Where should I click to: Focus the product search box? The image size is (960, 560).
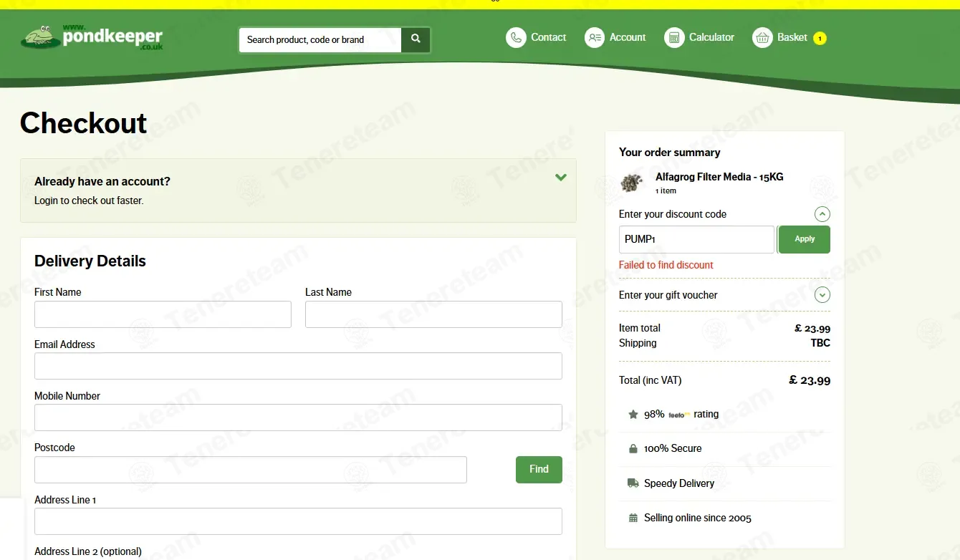(320, 40)
